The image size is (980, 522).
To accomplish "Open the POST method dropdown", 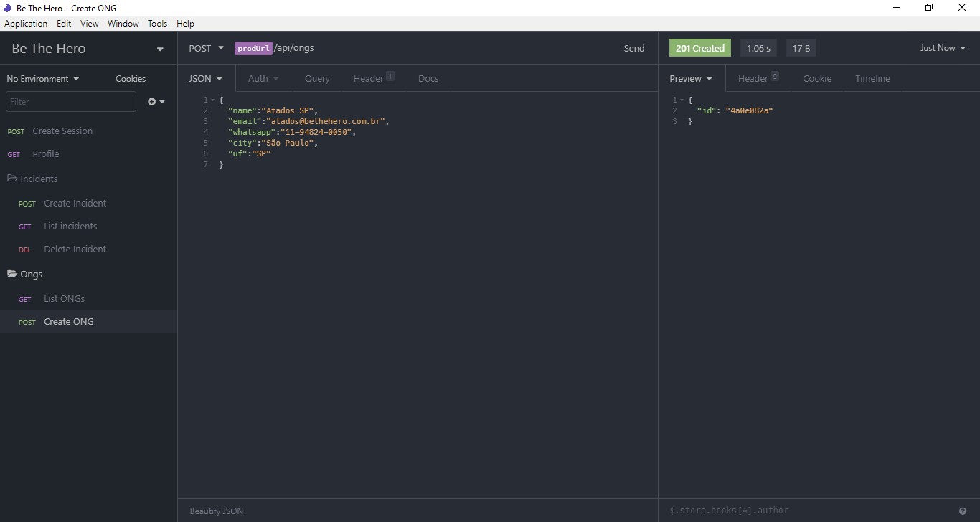I will 206,48.
